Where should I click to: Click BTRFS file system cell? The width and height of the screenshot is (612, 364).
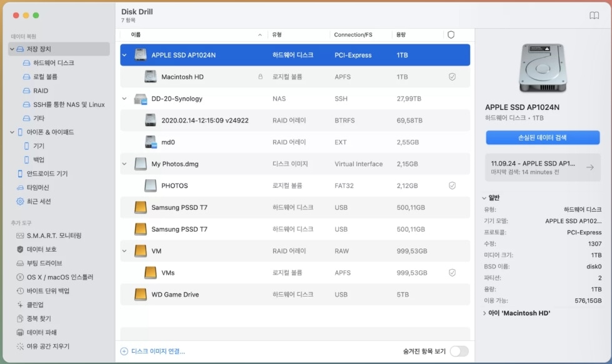point(344,121)
